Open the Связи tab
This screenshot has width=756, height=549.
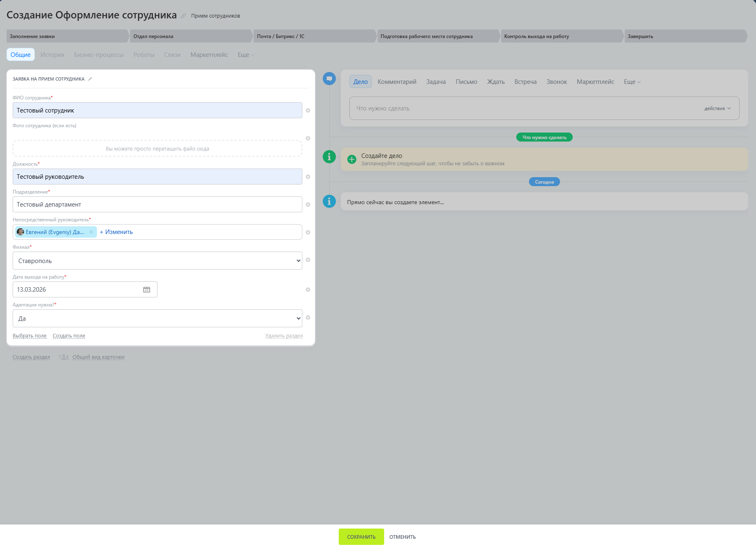coord(172,55)
